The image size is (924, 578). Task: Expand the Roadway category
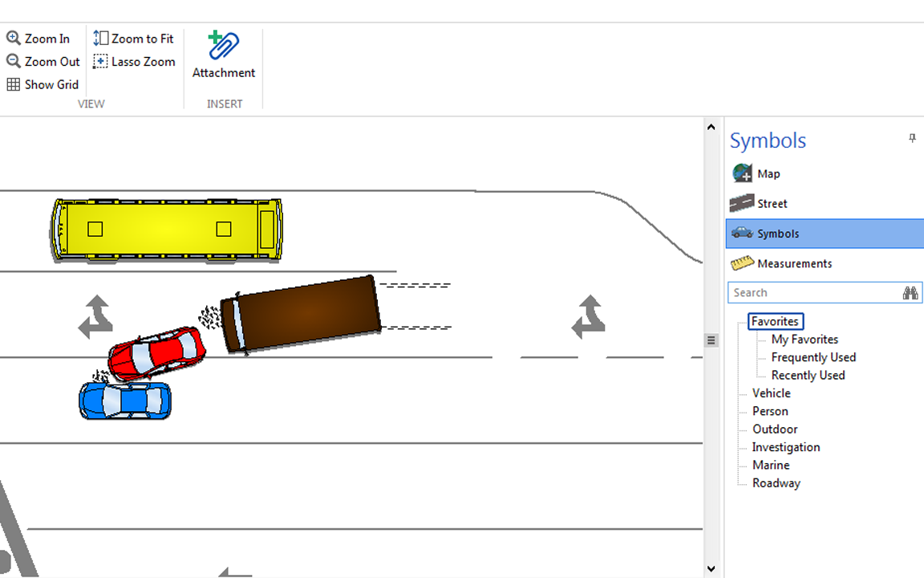776,482
